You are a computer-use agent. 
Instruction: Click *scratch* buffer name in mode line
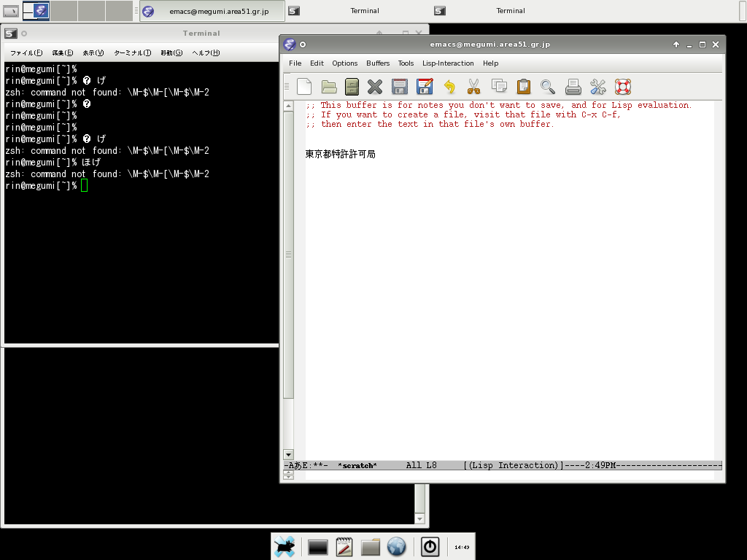coord(357,465)
